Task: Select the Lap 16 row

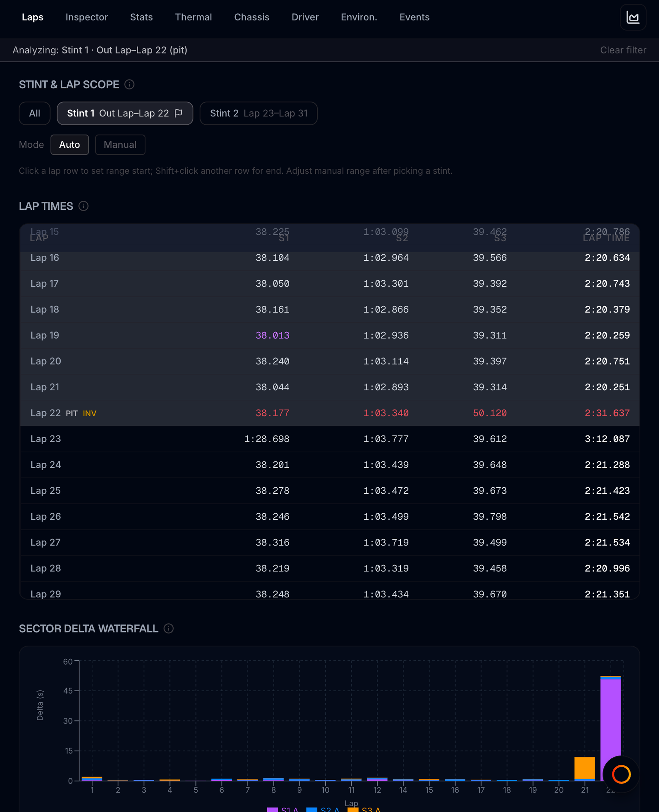Action: pyautogui.click(x=329, y=258)
